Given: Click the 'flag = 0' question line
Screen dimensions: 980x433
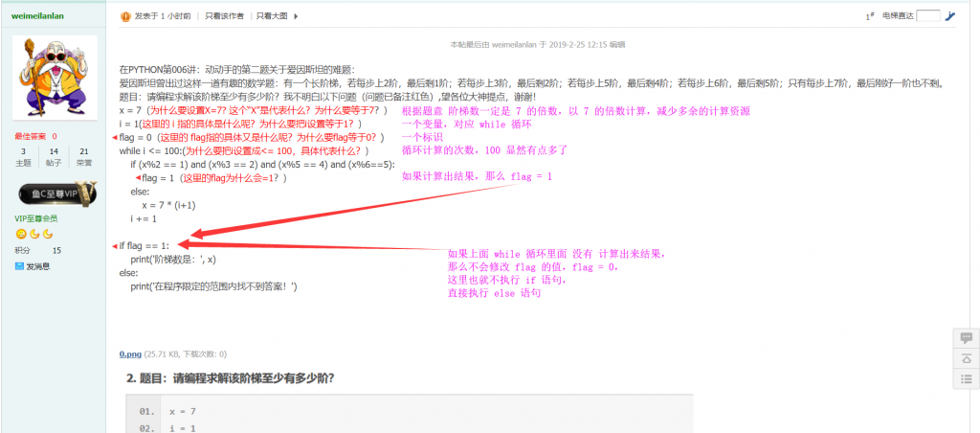Looking at the screenshot, I should pyautogui.click(x=252, y=137).
